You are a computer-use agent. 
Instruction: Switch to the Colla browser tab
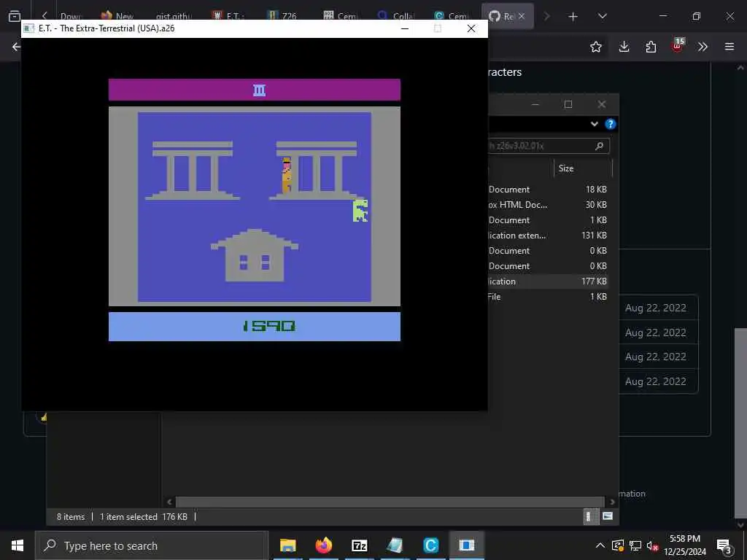click(x=396, y=16)
